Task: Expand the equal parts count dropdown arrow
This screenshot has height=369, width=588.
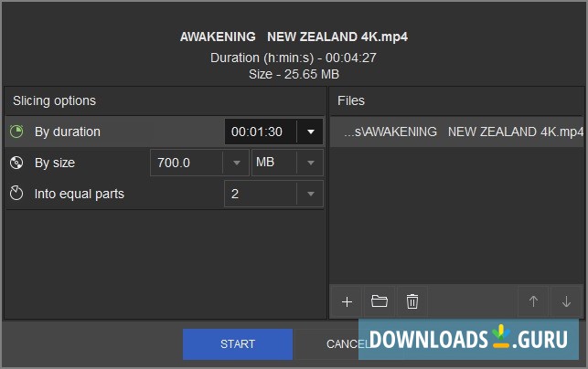Action: click(311, 194)
